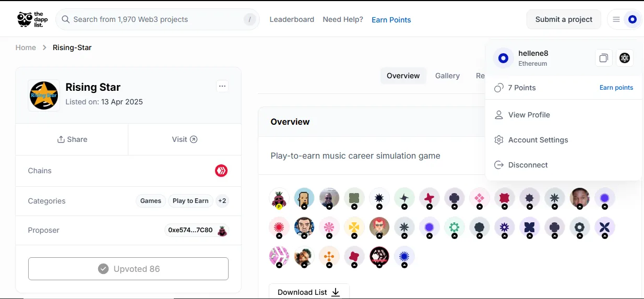Open Leaderboard from top navigation

click(x=292, y=19)
